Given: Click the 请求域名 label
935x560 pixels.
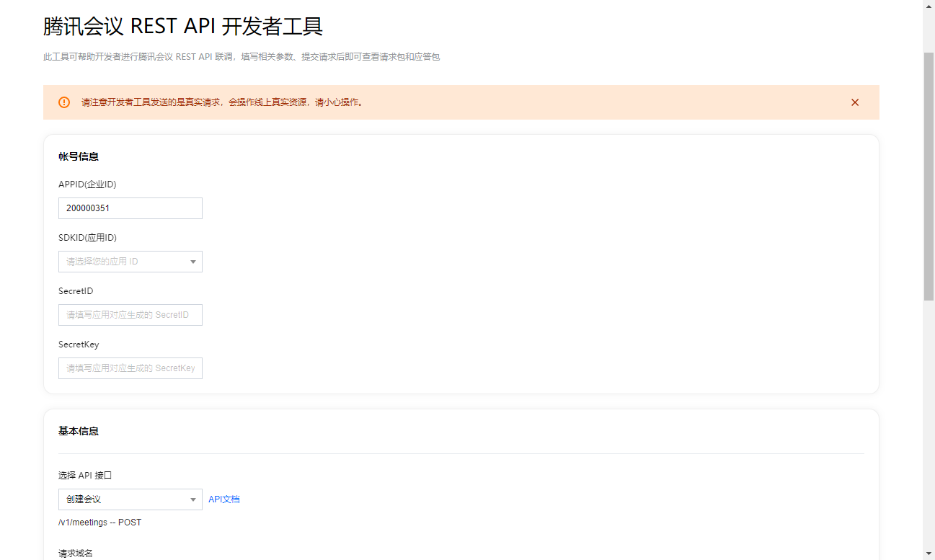Looking at the screenshot, I should point(76,554).
